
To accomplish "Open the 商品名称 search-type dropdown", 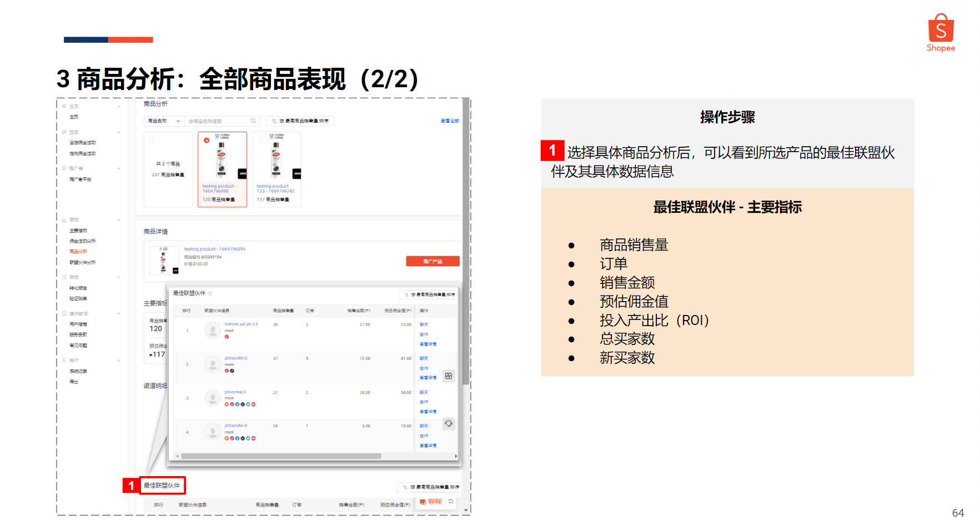I will coord(164,121).
